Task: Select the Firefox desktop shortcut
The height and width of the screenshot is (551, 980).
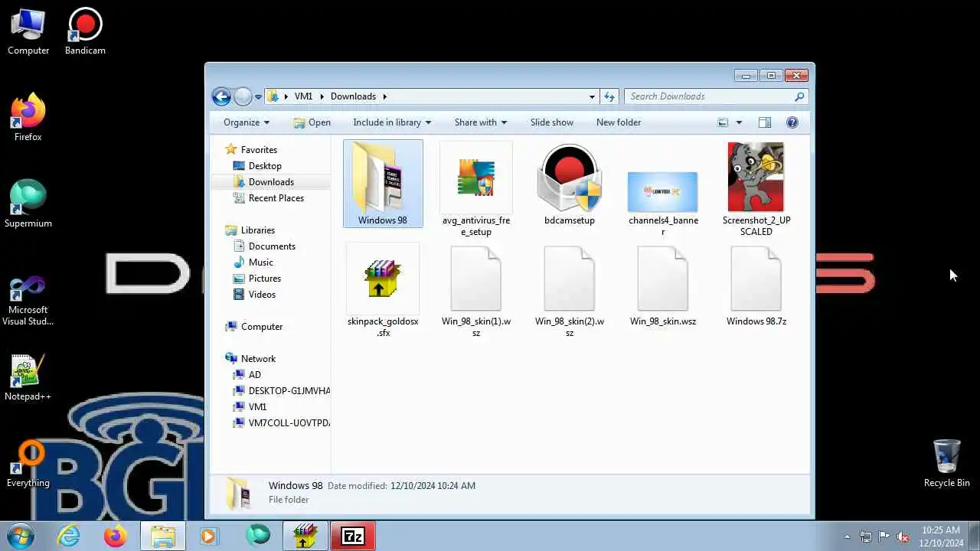Action: 28,118
